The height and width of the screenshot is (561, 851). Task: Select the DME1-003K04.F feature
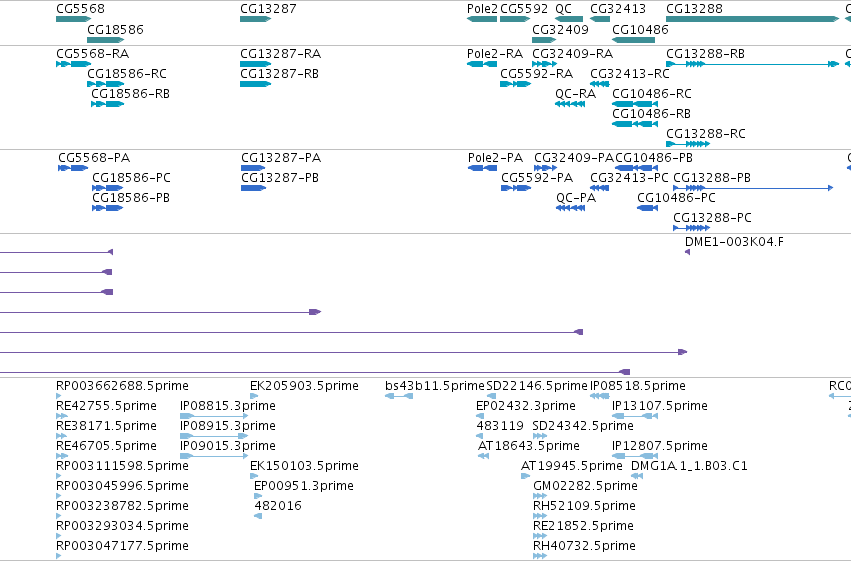[x=687, y=252]
